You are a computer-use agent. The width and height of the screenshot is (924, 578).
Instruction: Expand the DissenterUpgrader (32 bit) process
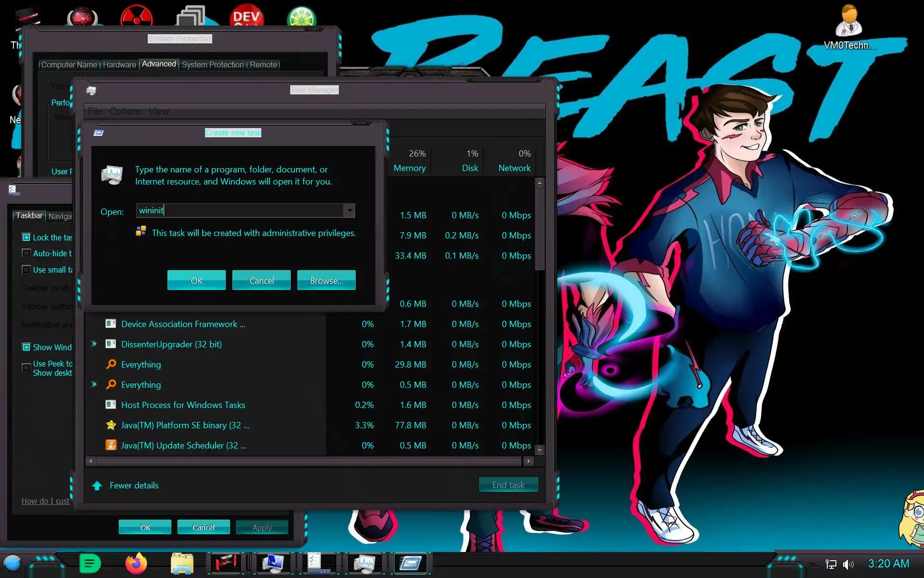(94, 344)
